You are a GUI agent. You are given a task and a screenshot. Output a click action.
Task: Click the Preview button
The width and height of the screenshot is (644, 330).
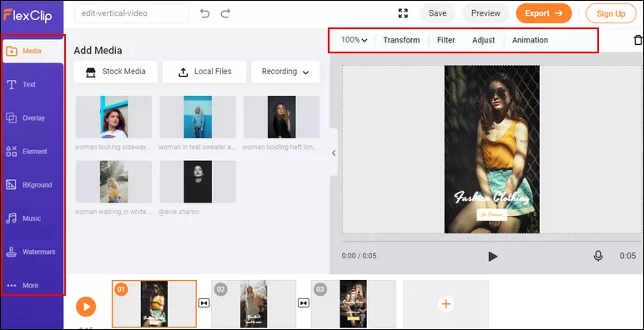click(486, 13)
